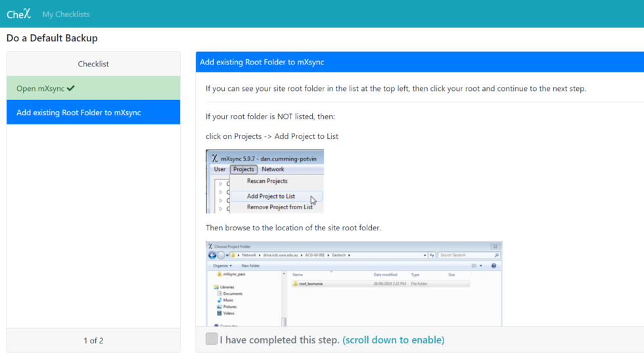
Task: Click the back arrow in Choose Project Folder
Action: coord(212,255)
